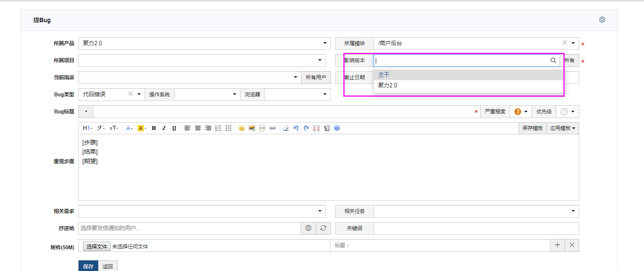The image size is (644, 271).
Task: Open the 优先级 priority dropdown
Action: pos(568,112)
